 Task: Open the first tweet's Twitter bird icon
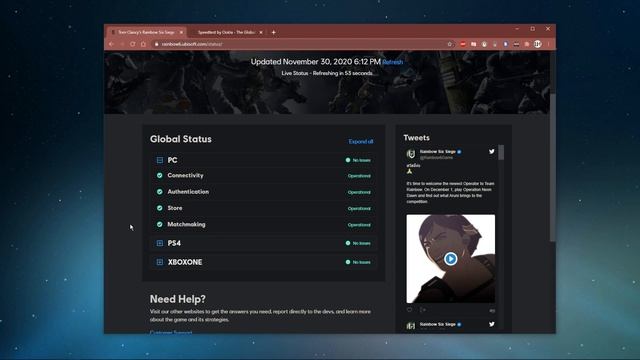pos(492,151)
